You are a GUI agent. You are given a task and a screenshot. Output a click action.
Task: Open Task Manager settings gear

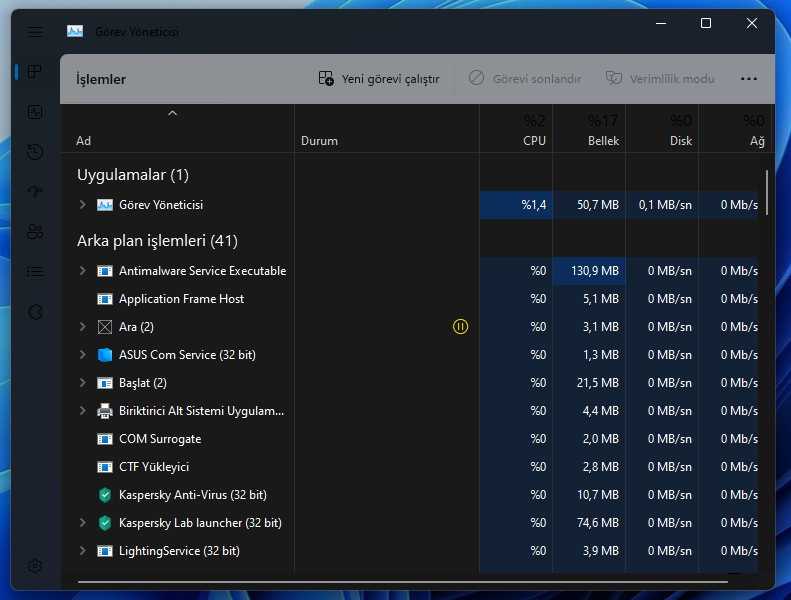click(x=35, y=566)
